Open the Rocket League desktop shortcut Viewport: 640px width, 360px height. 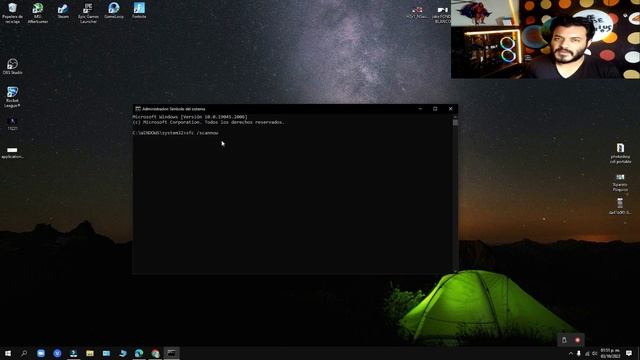point(12,97)
